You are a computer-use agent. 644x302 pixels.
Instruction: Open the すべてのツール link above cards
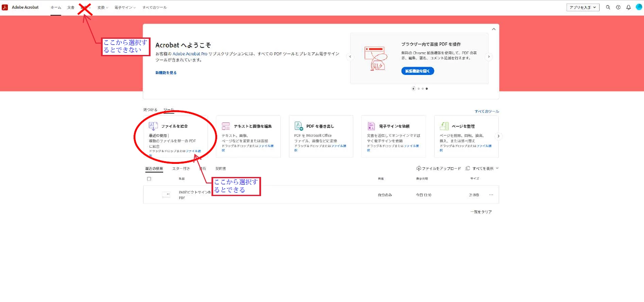coord(487,112)
